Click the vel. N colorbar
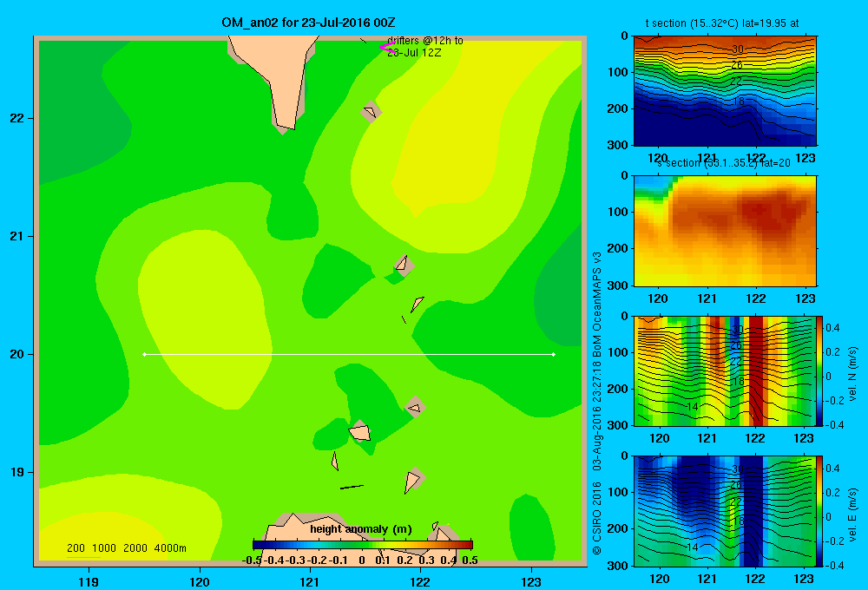The width and height of the screenshot is (868, 590). (x=819, y=370)
